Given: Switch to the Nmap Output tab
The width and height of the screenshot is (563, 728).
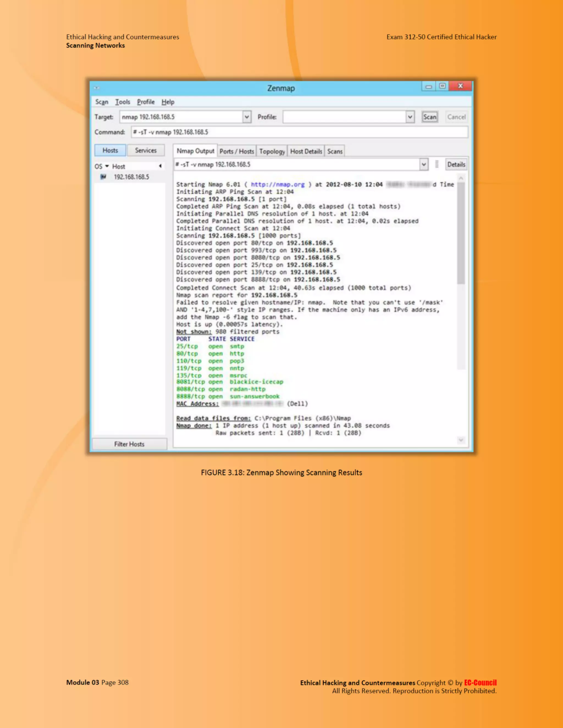Looking at the screenshot, I should pos(195,151).
